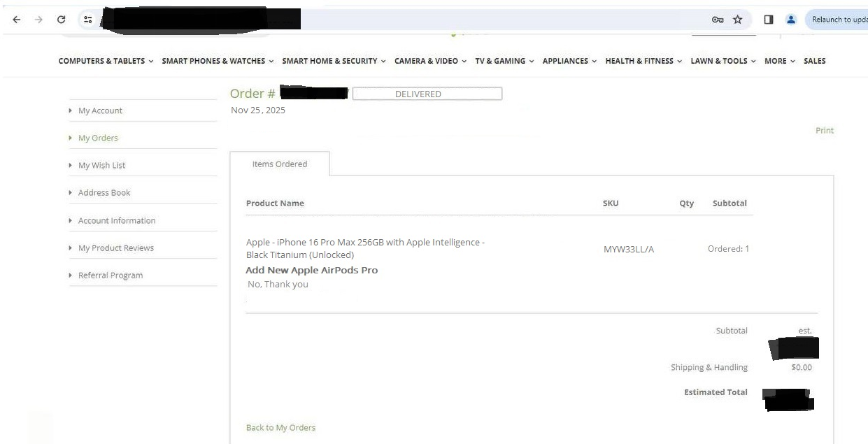This screenshot has width=868, height=444.
Task: Expand Computers & Tablets dropdown
Action: [106, 61]
